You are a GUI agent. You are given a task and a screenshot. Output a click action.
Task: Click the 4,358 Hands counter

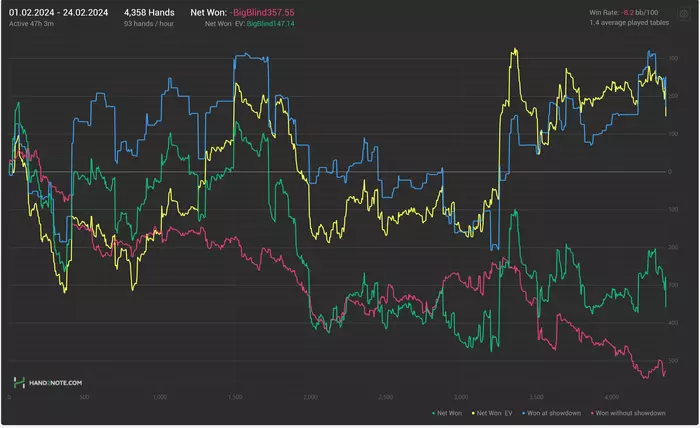(148, 11)
